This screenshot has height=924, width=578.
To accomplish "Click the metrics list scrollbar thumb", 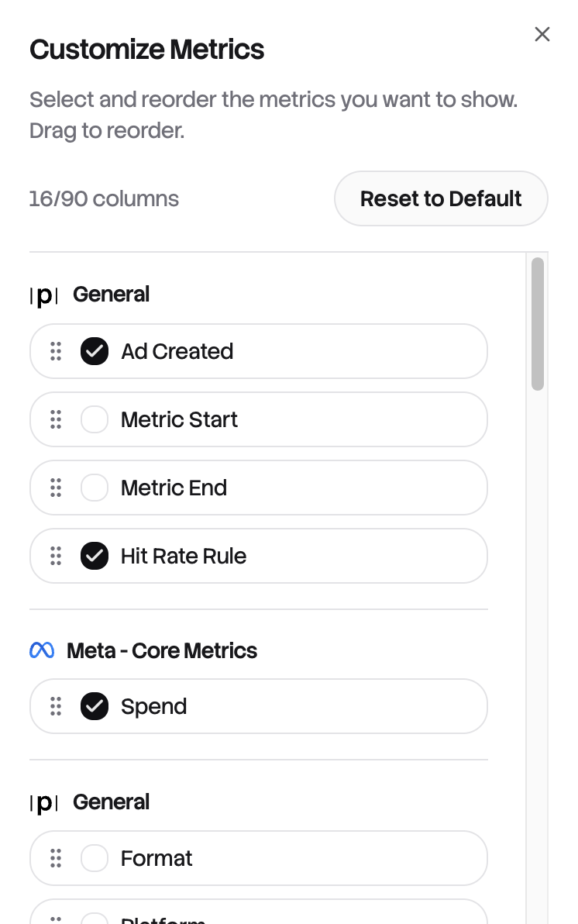I will [538, 322].
